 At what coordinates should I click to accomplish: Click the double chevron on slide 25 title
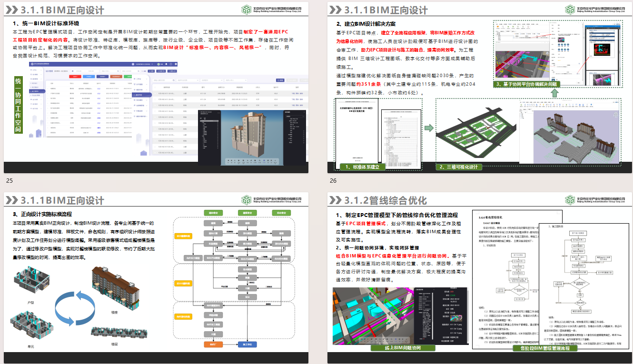(x=12, y=10)
